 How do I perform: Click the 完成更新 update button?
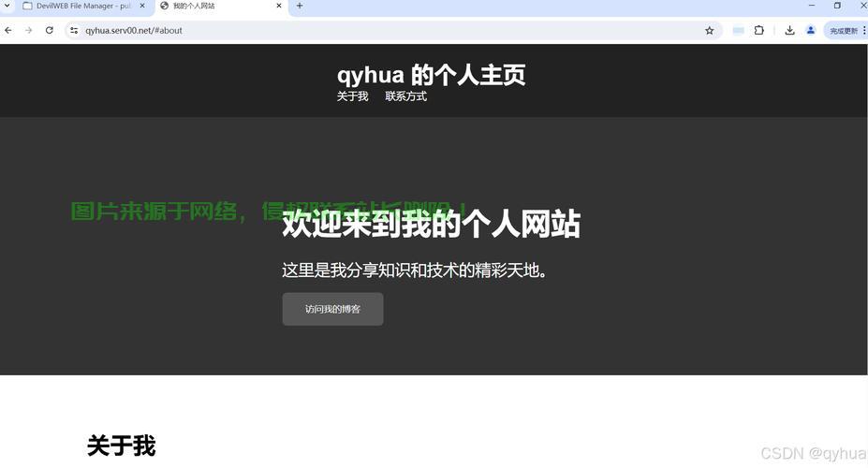846,31
